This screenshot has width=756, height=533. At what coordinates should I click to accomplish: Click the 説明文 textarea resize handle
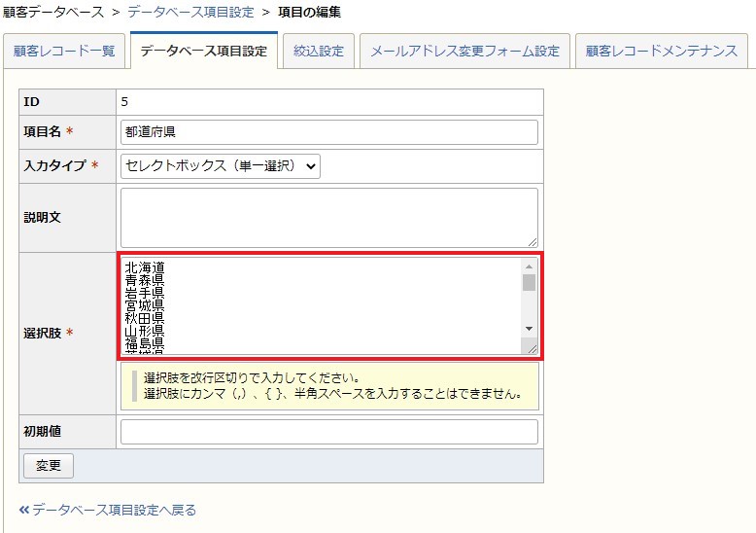coord(533,242)
